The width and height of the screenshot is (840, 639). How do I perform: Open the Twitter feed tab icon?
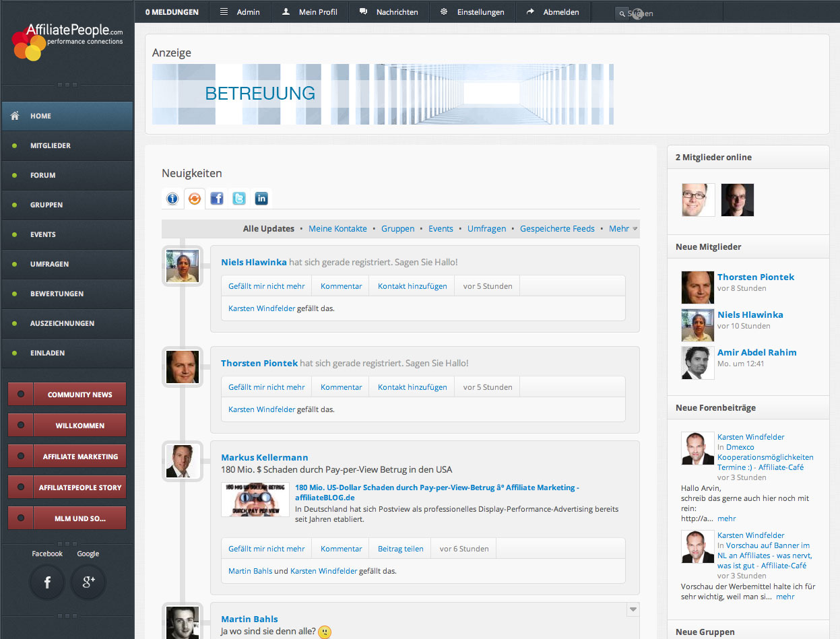pyautogui.click(x=239, y=199)
